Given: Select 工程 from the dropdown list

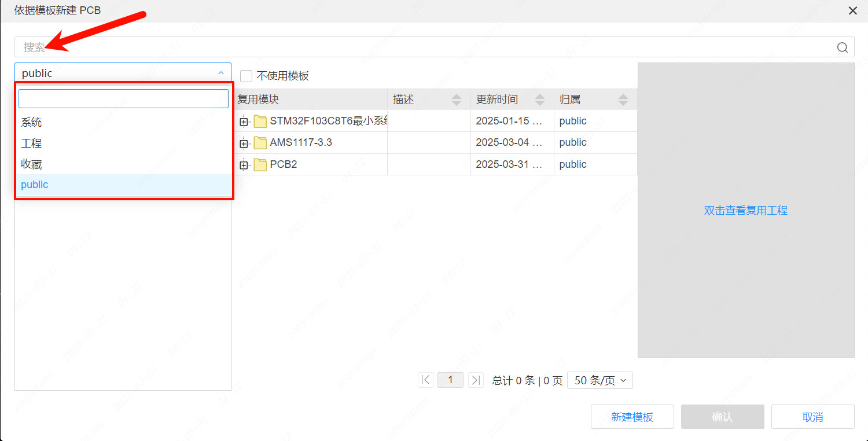Looking at the screenshot, I should pyautogui.click(x=32, y=143).
